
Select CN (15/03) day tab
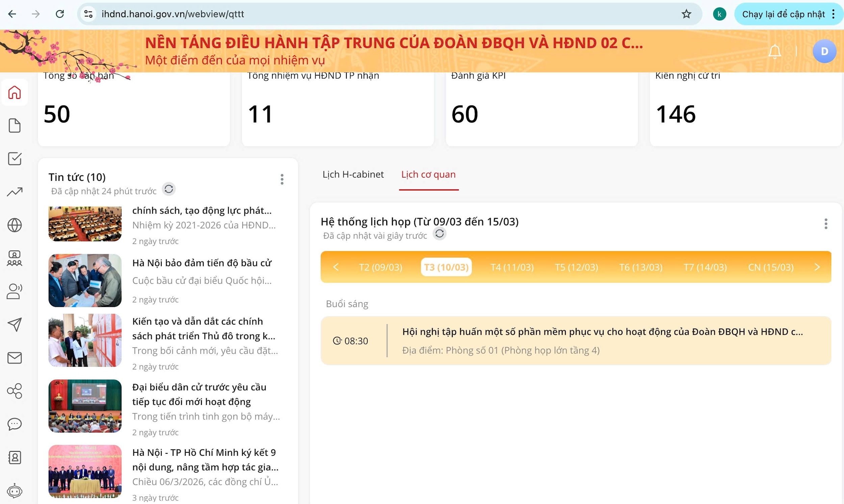771,267
